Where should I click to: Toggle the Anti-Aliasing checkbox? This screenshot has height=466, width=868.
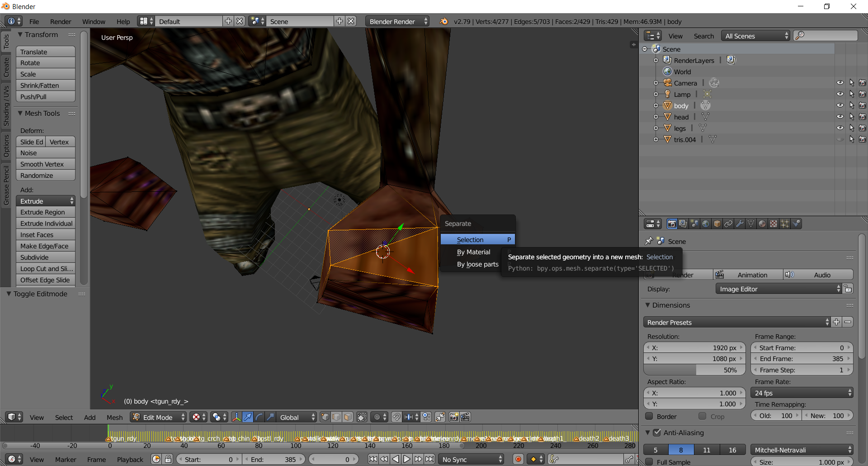coord(657,433)
